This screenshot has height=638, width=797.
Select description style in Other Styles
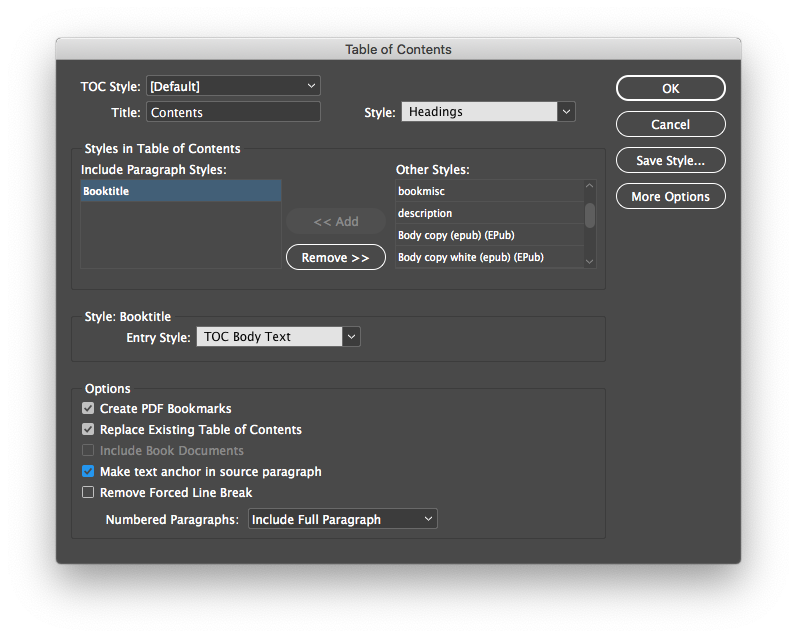click(488, 213)
